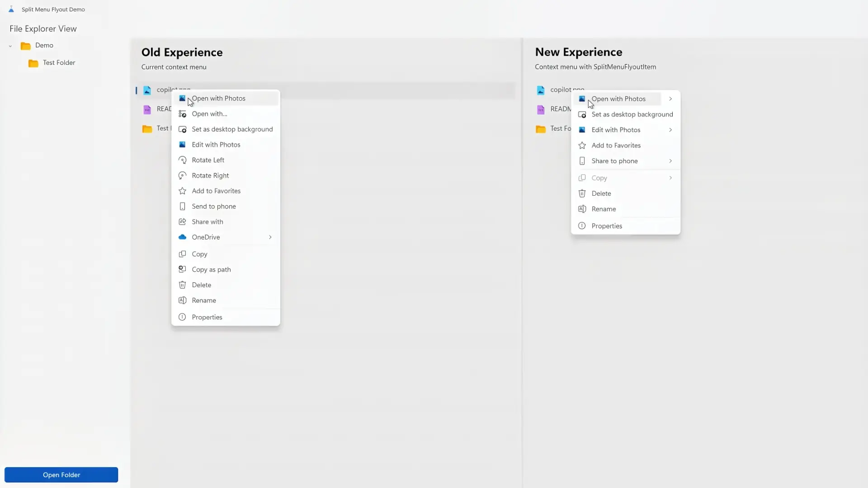Select Rename in the new context menu
The image size is (868, 488).
pyautogui.click(x=604, y=209)
